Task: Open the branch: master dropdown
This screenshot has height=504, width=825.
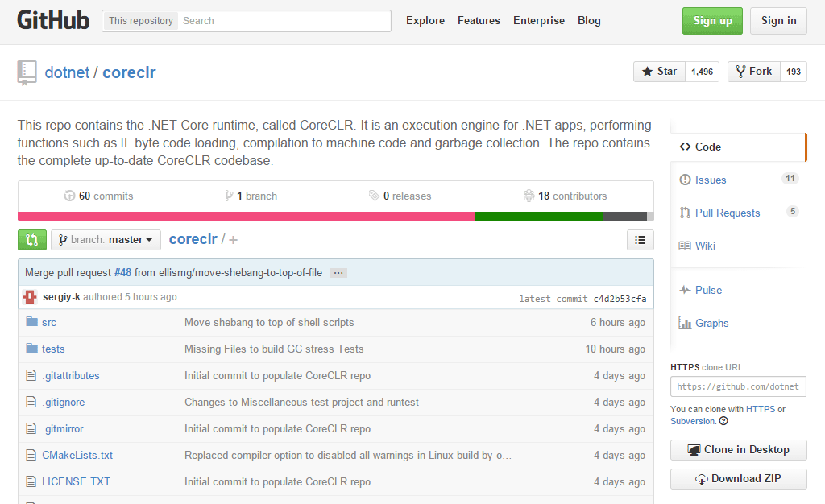Action: 106,240
